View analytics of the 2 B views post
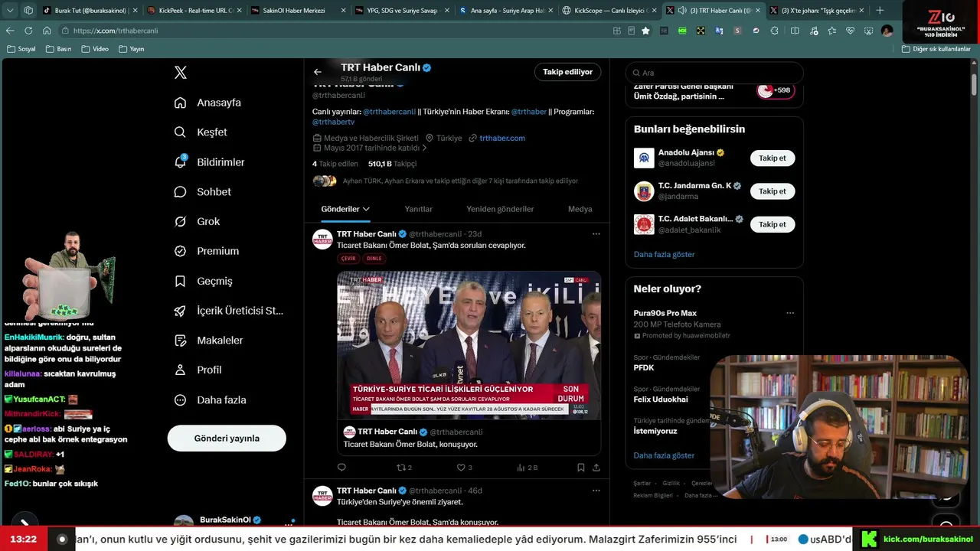The height and width of the screenshot is (551, 980). pos(528,468)
